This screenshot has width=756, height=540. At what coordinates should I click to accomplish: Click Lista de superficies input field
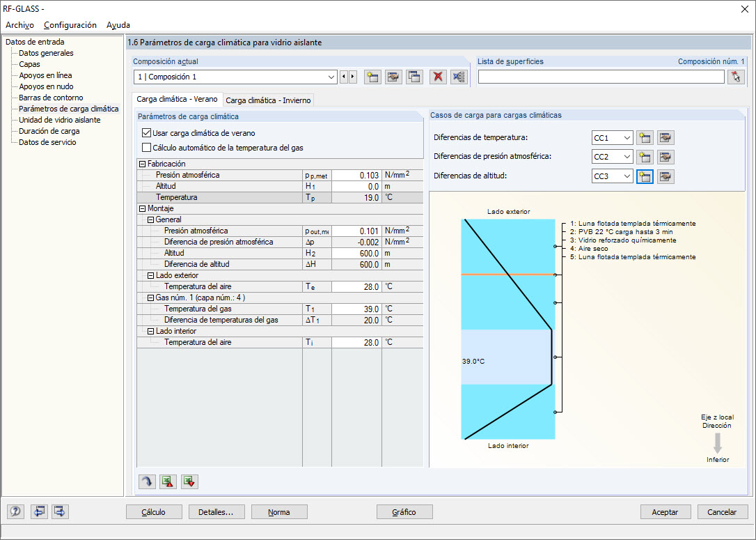(601, 77)
